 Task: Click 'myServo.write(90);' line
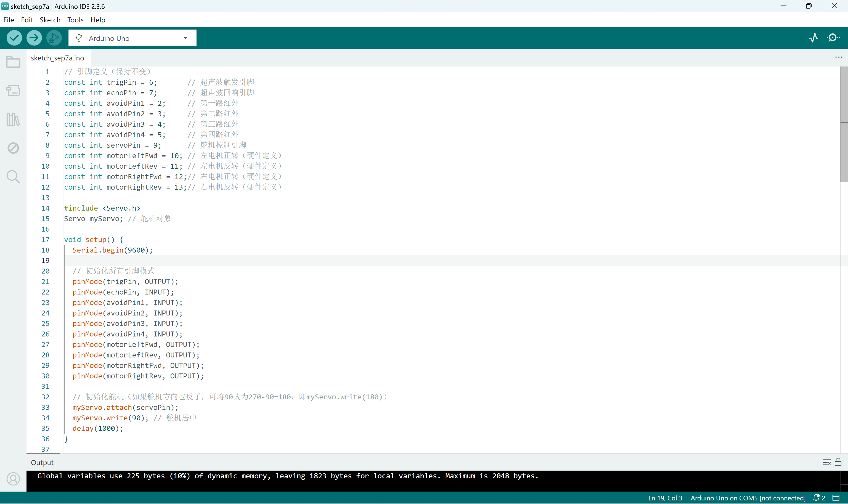coord(110,418)
